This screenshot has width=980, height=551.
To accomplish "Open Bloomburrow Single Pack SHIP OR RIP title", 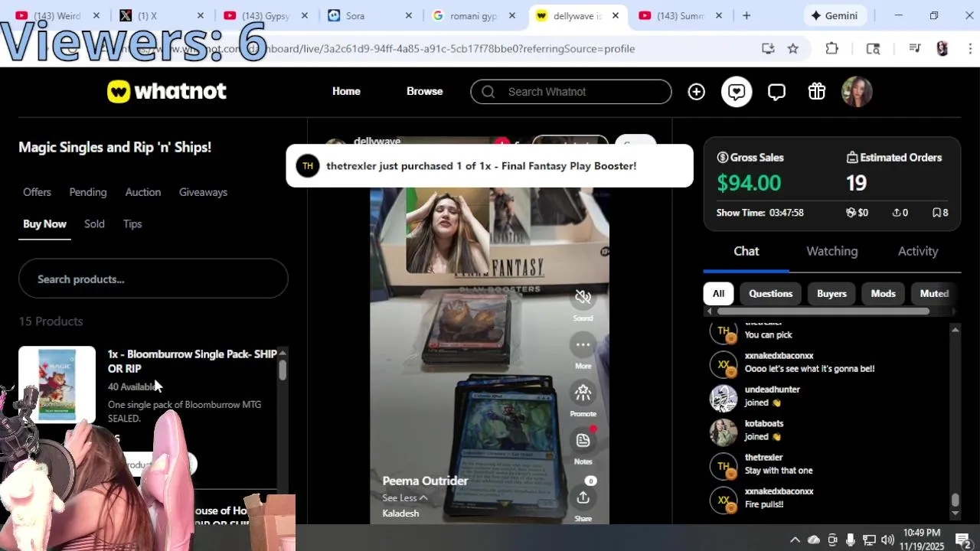I will pos(192,361).
